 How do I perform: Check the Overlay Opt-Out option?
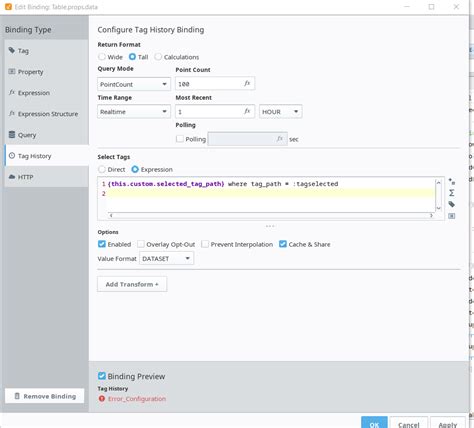[x=141, y=244]
